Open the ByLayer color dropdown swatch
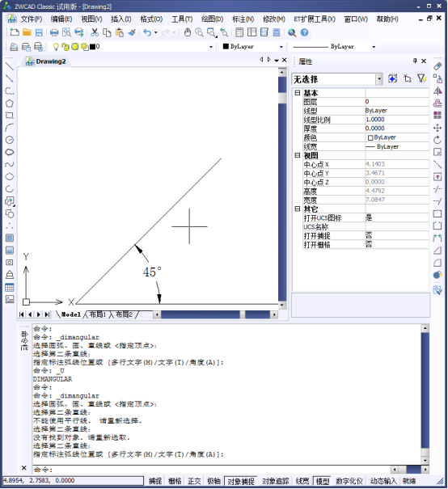448x489 pixels. [x=252, y=47]
